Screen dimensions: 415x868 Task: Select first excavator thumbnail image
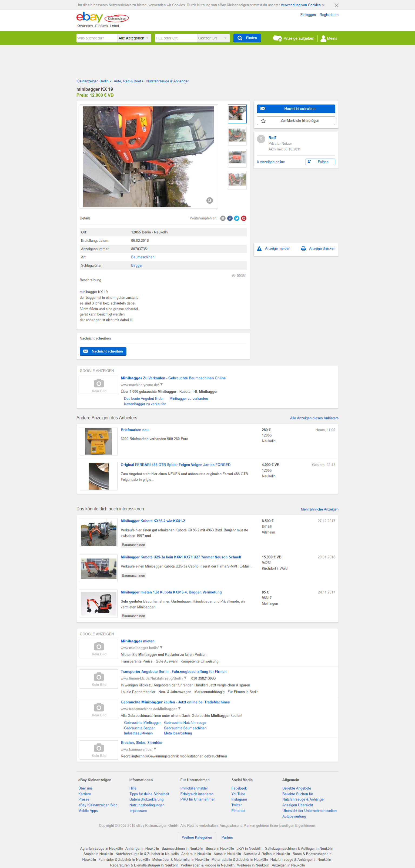click(x=237, y=114)
